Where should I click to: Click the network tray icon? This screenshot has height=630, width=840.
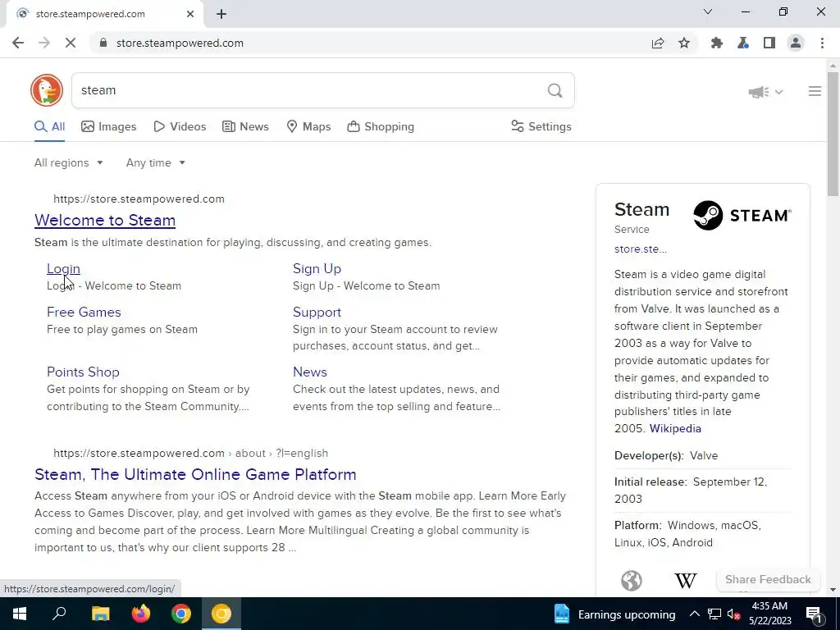(x=714, y=614)
